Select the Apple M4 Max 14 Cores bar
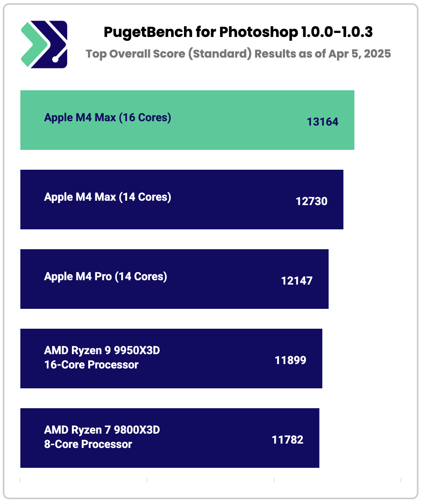The width and height of the screenshot is (422, 504). tap(182, 200)
